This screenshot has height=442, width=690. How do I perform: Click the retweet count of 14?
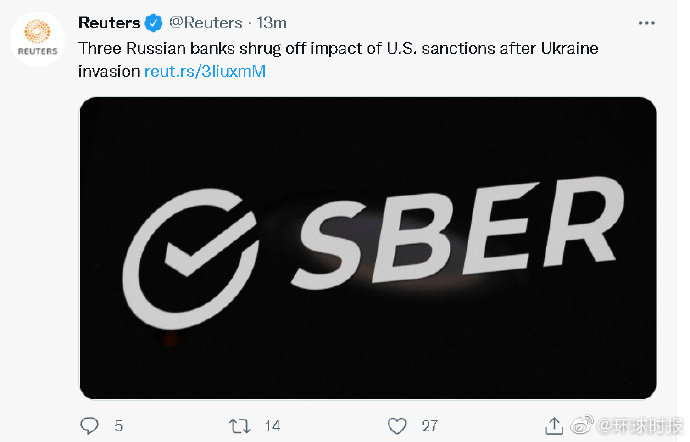pyautogui.click(x=272, y=425)
